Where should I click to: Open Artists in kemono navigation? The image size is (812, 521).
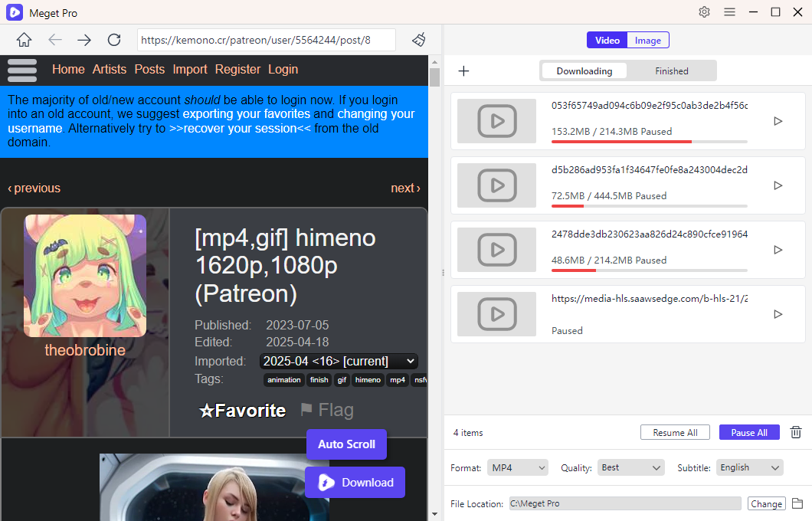pyautogui.click(x=110, y=70)
